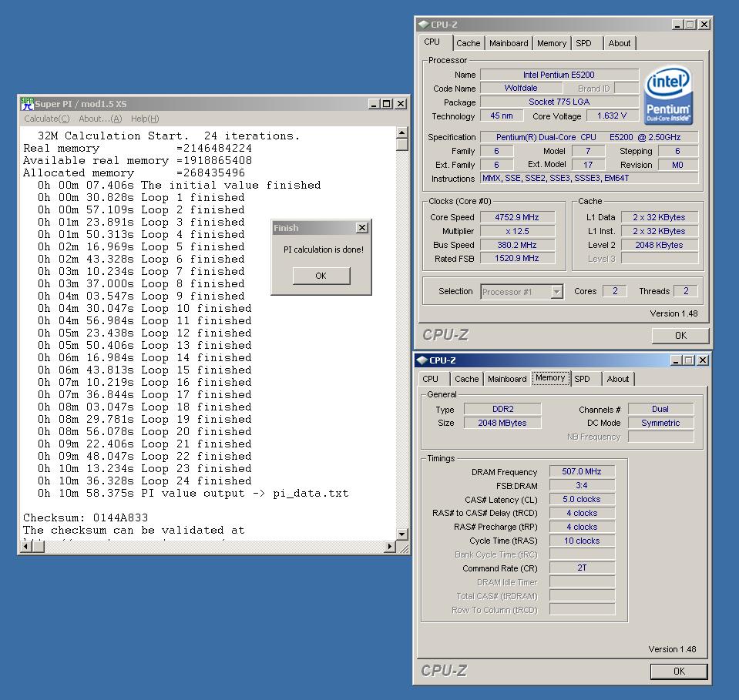The width and height of the screenshot is (739, 700).
Task: Click the '2T' command rate value
Action: (x=582, y=568)
